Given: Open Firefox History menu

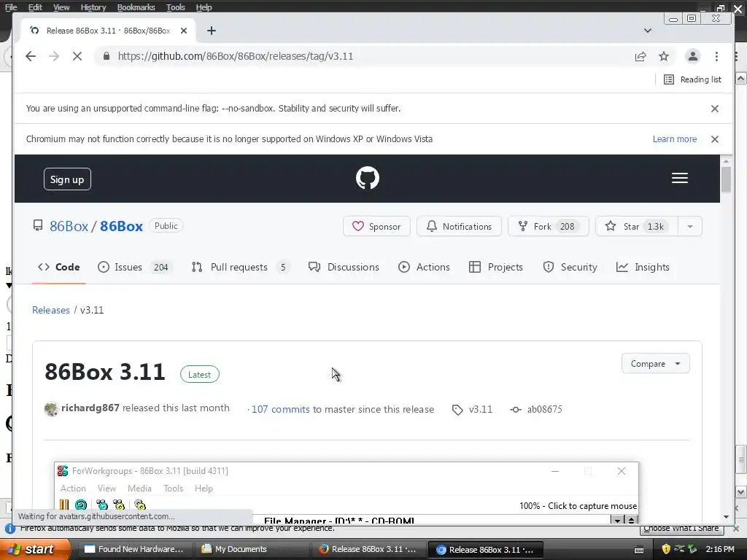Looking at the screenshot, I should coord(93,7).
